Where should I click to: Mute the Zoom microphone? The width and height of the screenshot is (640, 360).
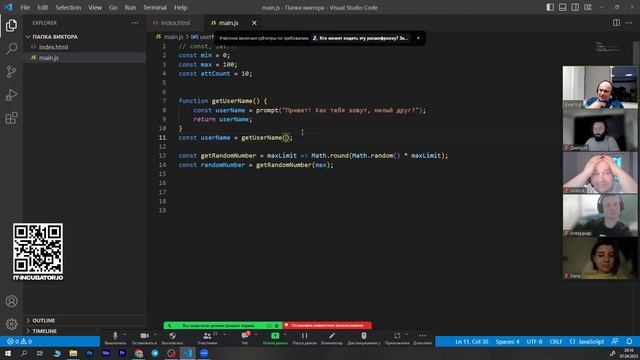115,338
